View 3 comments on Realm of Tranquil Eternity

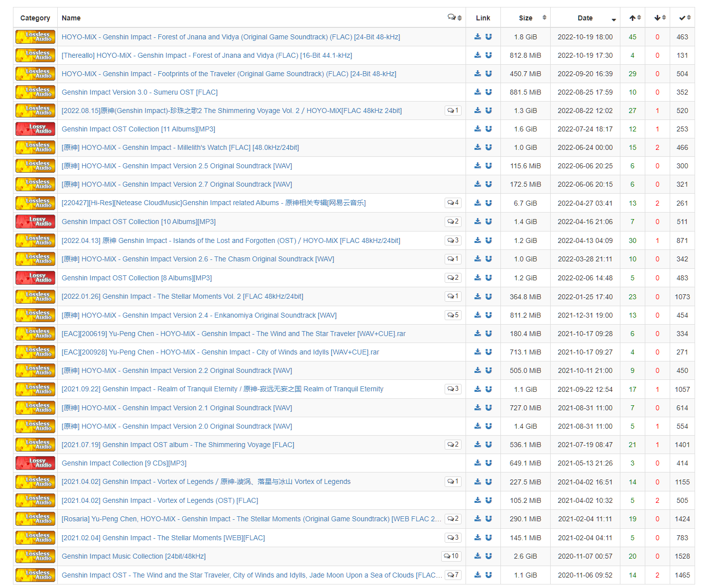453,389
